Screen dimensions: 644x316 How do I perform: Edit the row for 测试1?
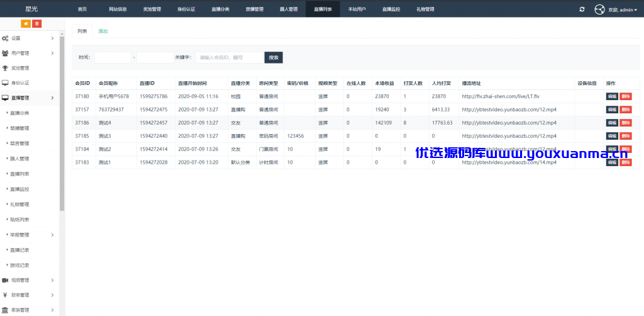point(612,162)
